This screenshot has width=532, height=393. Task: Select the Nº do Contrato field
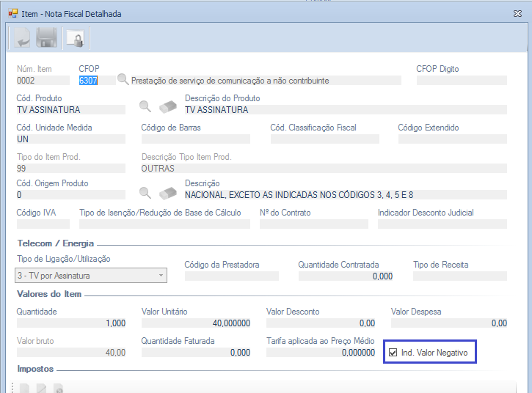pos(312,224)
